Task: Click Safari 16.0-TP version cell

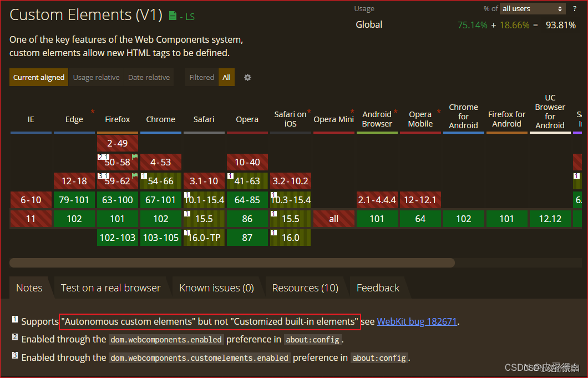Action: pyautogui.click(x=204, y=238)
